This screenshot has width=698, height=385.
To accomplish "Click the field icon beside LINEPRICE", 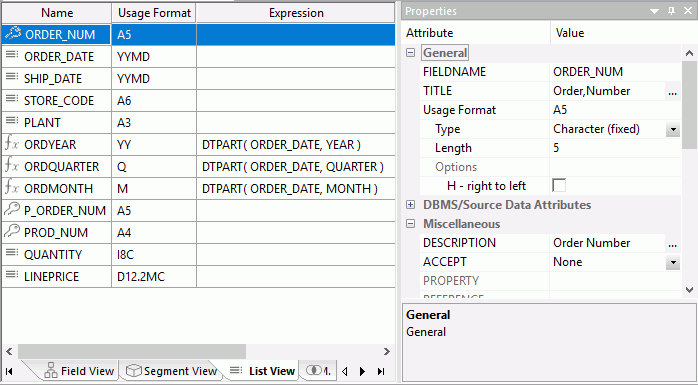I will 12,276.
